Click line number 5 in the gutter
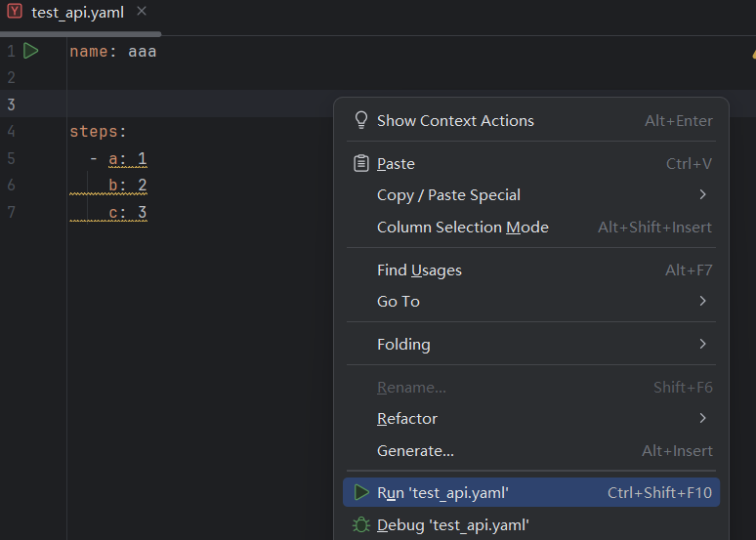This screenshot has width=756, height=540. [x=11, y=158]
